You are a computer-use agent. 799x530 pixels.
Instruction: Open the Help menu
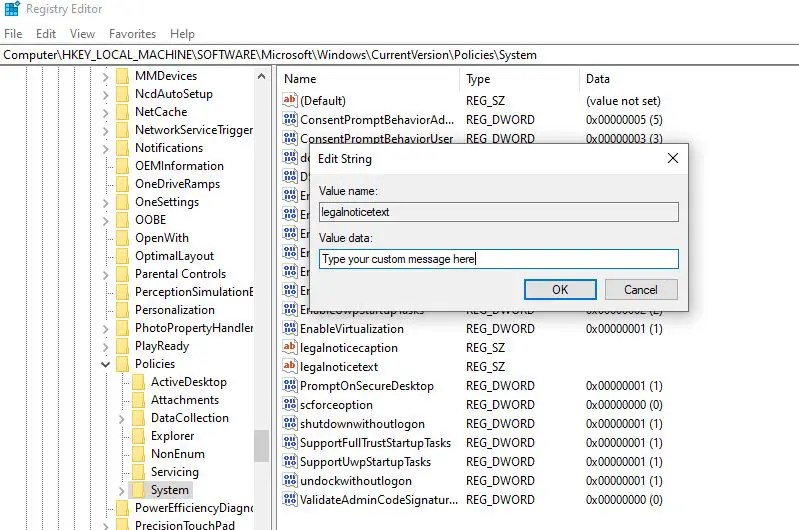pos(182,34)
